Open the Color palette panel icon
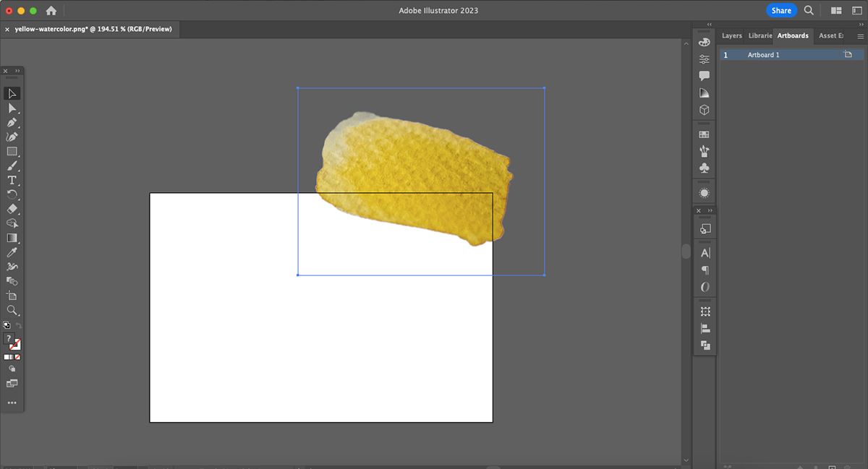The image size is (868, 469). point(704,42)
